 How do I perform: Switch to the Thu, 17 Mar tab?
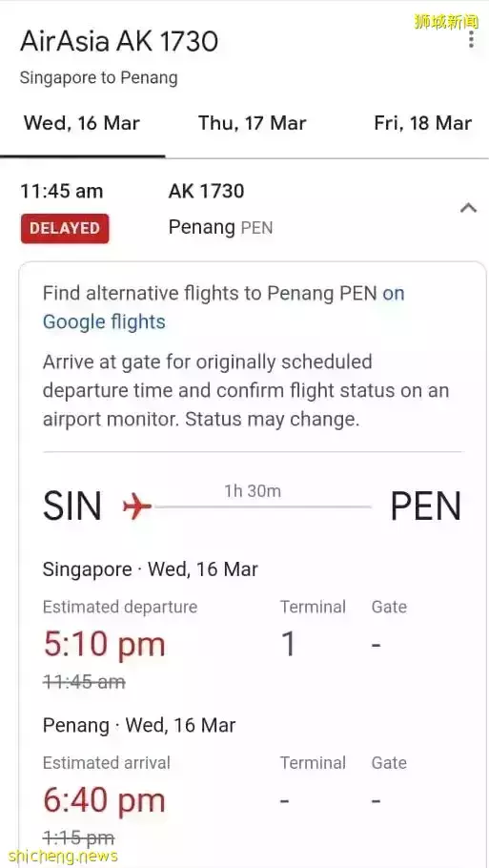pyautogui.click(x=253, y=123)
